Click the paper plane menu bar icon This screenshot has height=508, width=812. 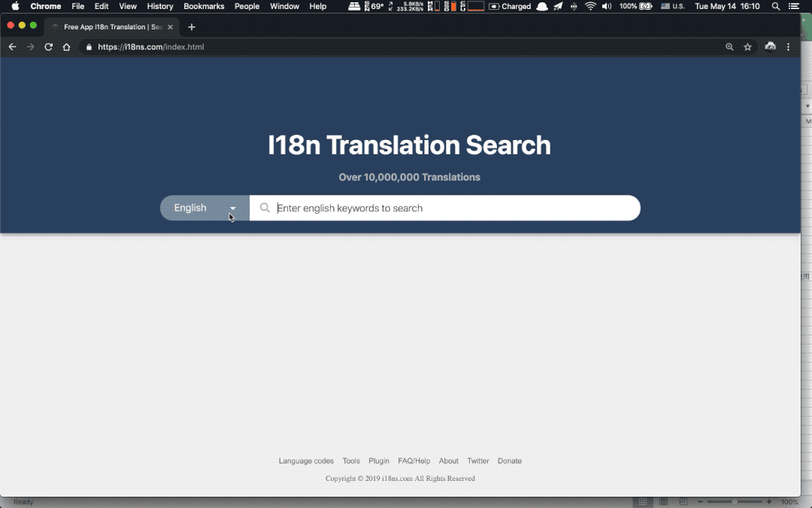tap(558, 6)
